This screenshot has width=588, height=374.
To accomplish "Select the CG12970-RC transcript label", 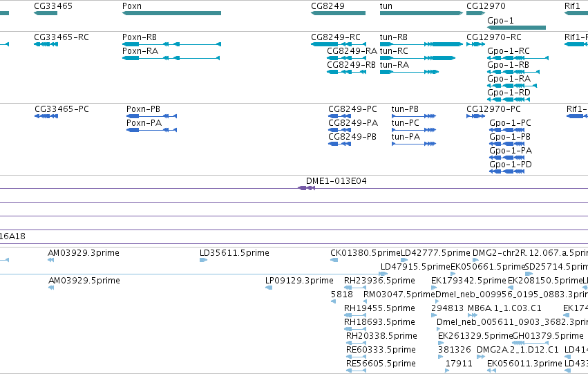I will (x=494, y=37).
